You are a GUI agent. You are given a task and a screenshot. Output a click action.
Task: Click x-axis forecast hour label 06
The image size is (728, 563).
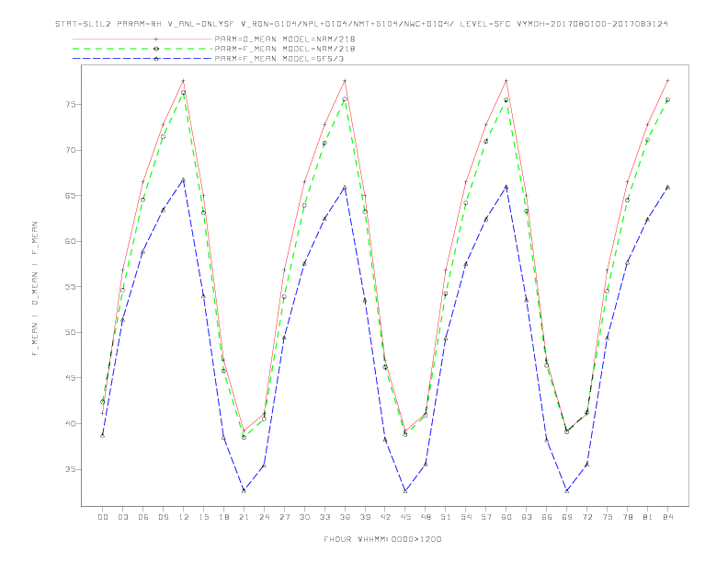pyautogui.click(x=143, y=517)
